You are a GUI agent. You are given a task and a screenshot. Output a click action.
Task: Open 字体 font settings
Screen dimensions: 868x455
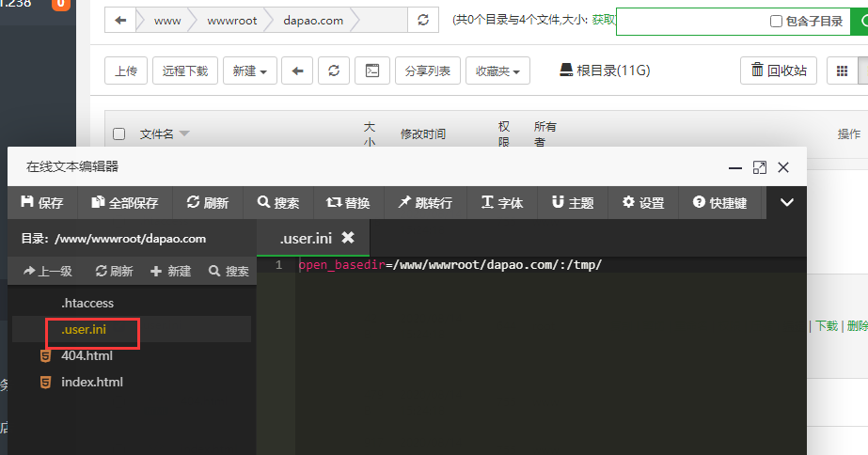[x=502, y=203]
